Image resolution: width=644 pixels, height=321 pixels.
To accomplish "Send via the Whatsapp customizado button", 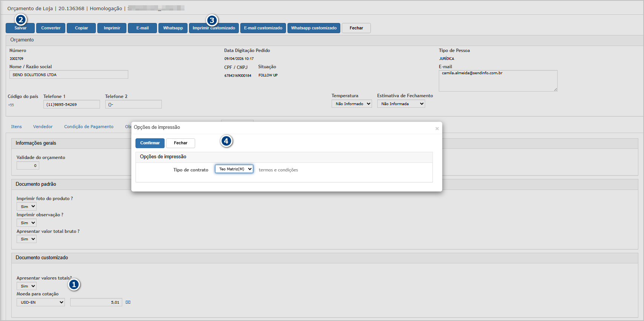I will coord(314,28).
